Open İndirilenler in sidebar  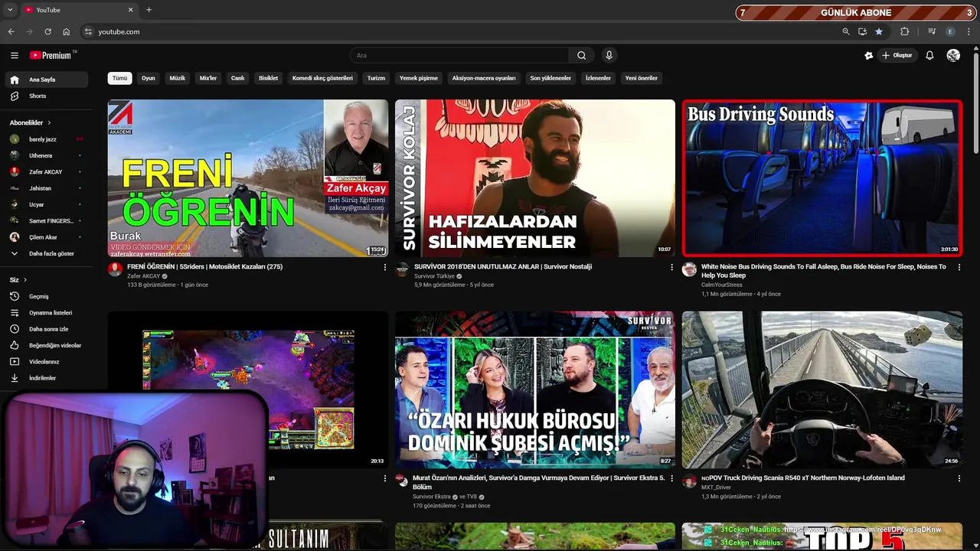click(46, 378)
